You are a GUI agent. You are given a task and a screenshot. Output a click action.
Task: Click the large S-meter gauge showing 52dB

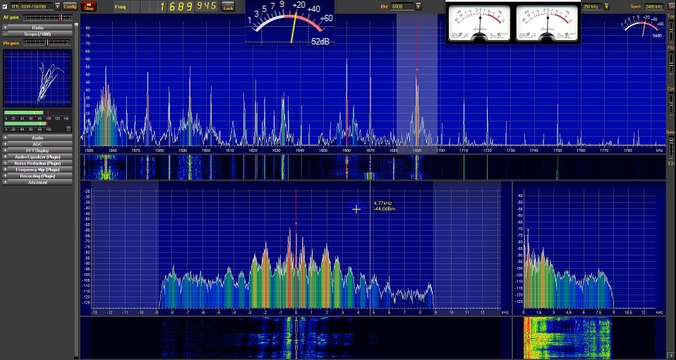[x=290, y=23]
